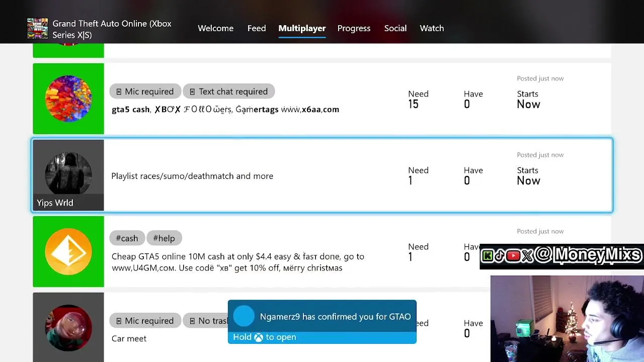Click the Kick logo in the MoneyMixs overlay
Screen dimensions: 644x362
point(487,256)
